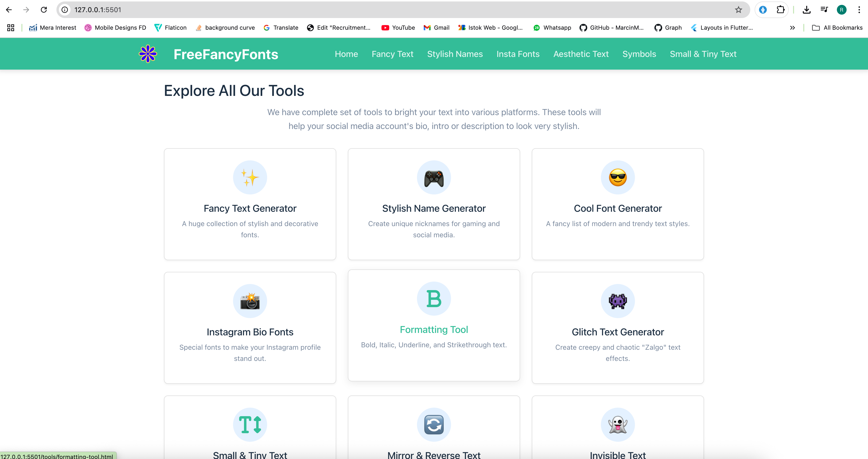This screenshot has height=459, width=868.
Task: Open the Edit "Recruitment..." bookmark
Action: [x=339, y=28]
